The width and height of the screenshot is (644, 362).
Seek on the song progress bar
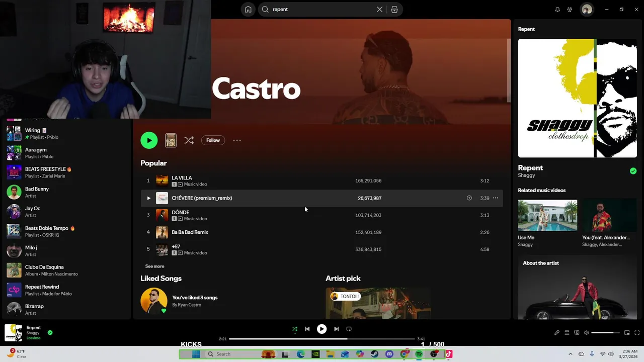pos(322,339)
